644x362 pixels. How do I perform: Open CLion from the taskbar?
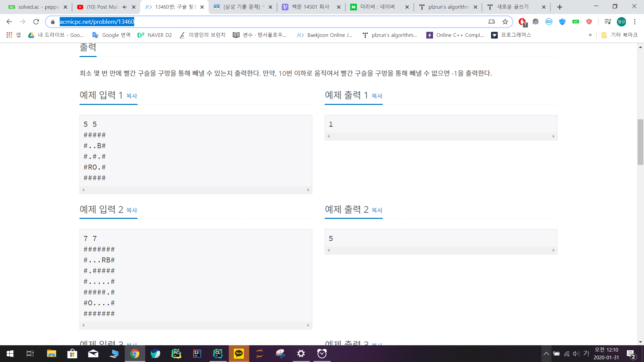pyautogui.click(x=218, y=354)
